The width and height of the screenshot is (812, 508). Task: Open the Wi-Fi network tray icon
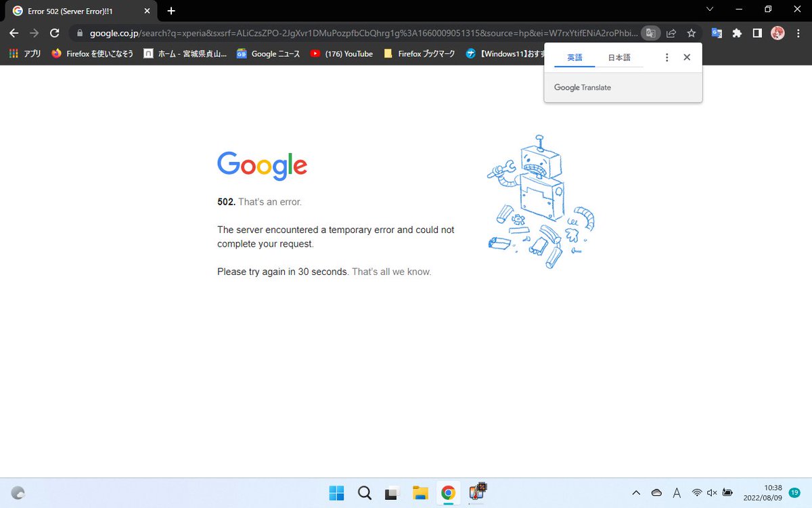pyautogui.click(x=696, y=493)
